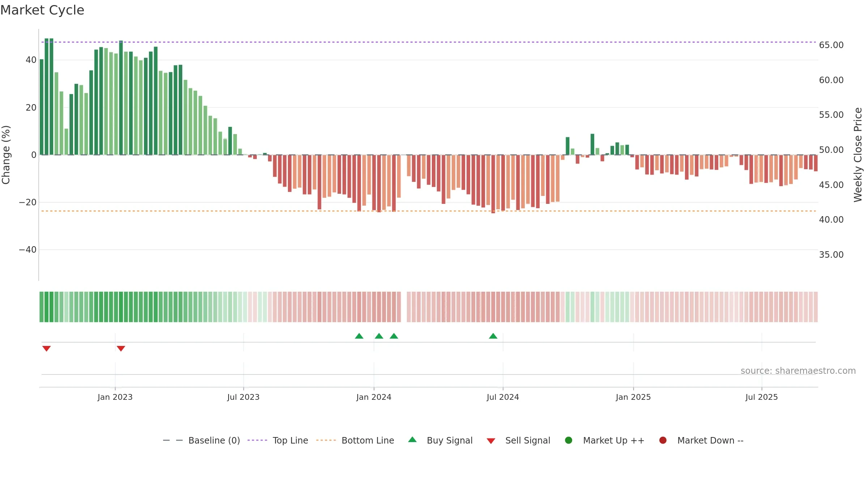Toggle the Buy Signal legend entry
This screenshot has height=488, width=868.
coord(440,440)
